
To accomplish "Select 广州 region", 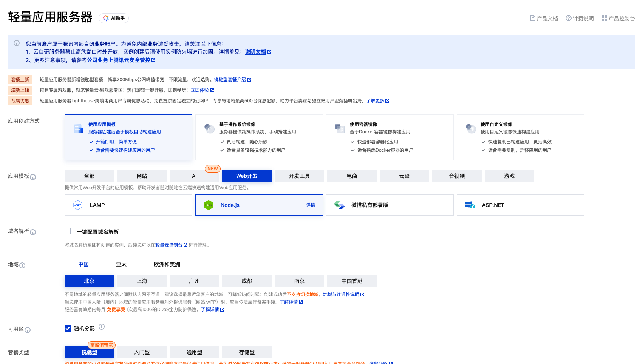I will (194, 281).
